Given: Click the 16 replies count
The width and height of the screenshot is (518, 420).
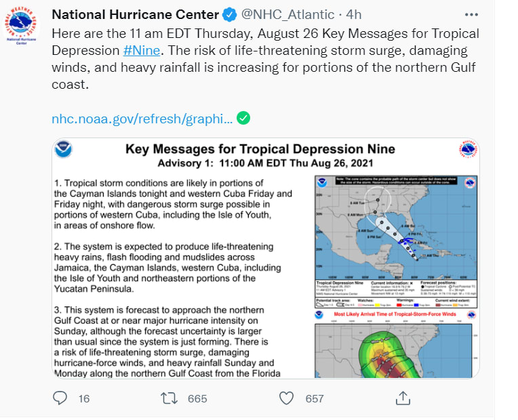Looking at the screenshot, I should (84, 398).
